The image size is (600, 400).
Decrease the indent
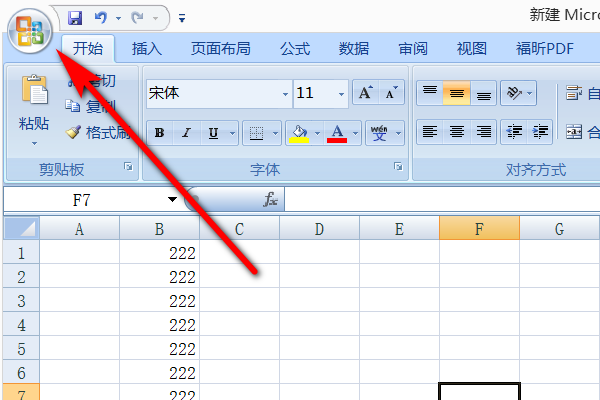coord(514,132)
